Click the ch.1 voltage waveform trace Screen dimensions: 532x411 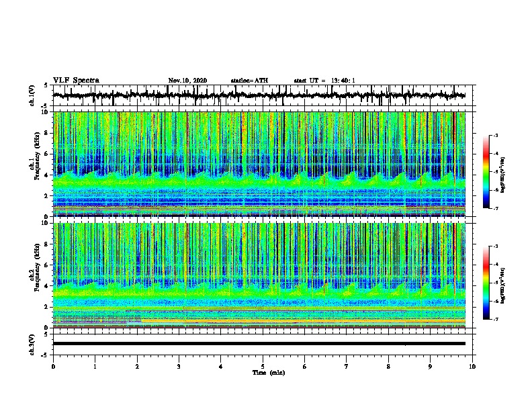click(x=259, y=95)
